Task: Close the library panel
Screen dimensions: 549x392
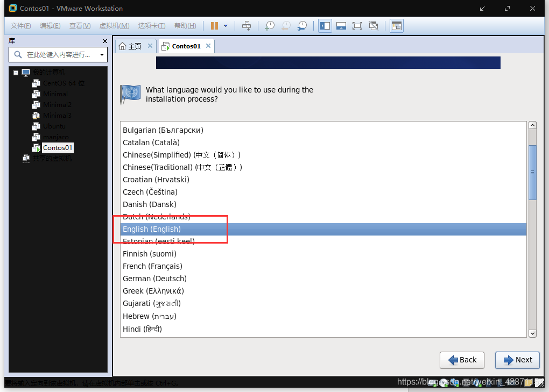Action: [x=105, y=41]
